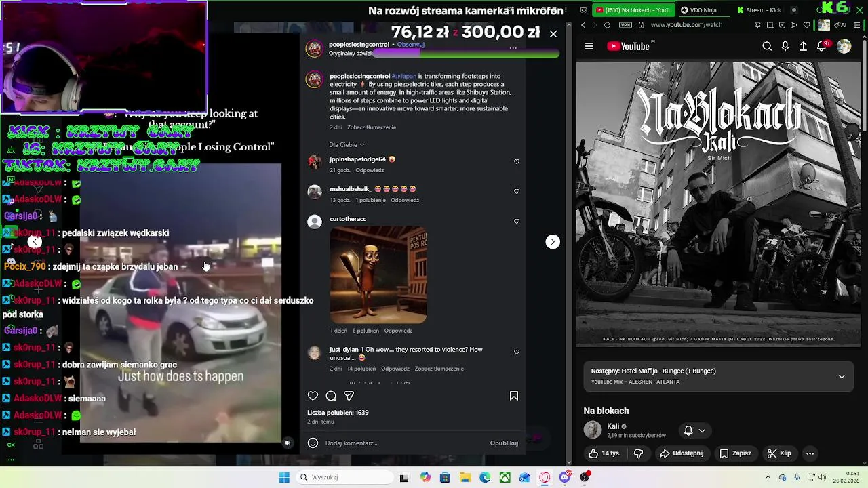Click the snapshot icon in browser toolbar
This screenshot has height=488, width=868.
pos(770,25)
